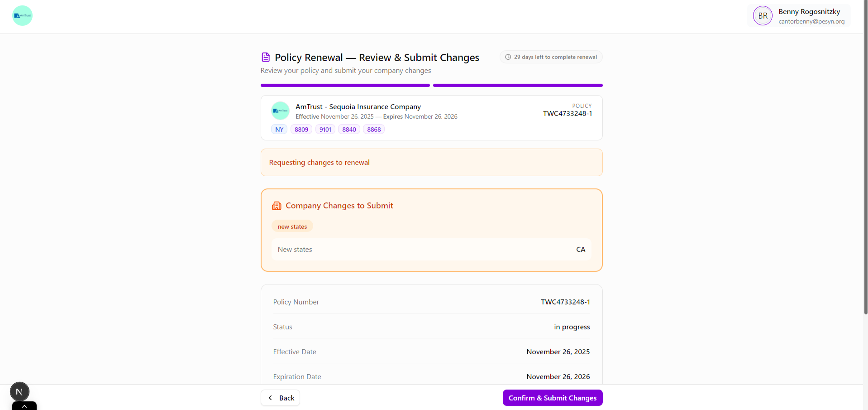Expand the chevron panel at bottom left

(24, 406)
